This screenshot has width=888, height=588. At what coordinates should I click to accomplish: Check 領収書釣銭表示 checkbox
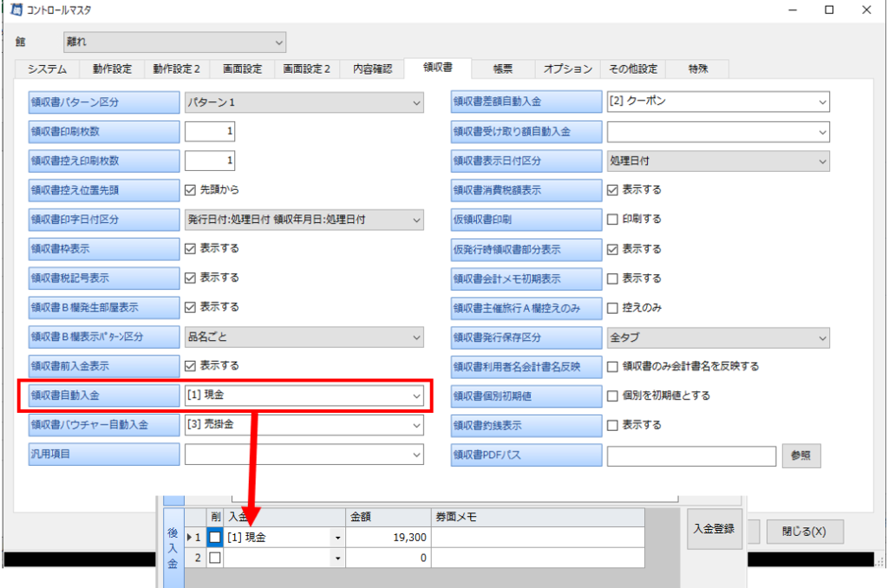tap(613, 426)
